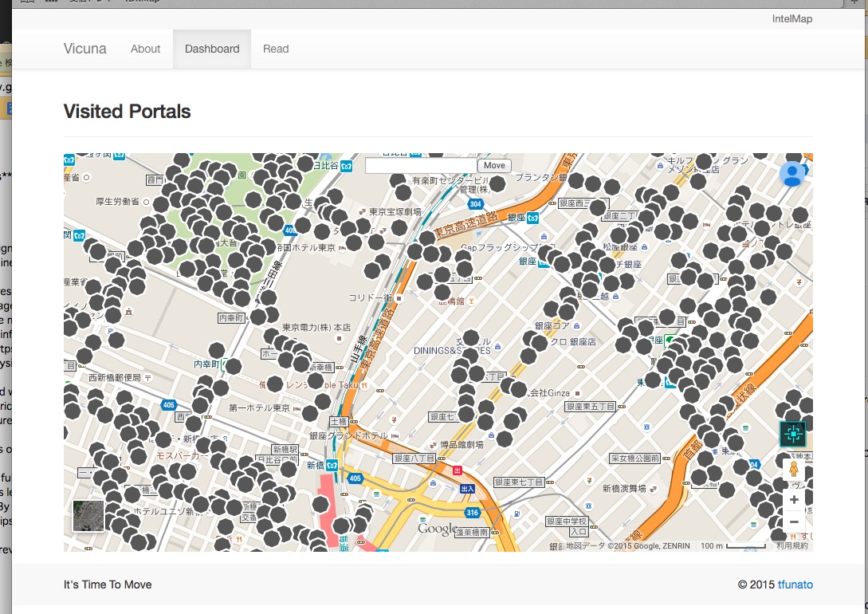Select the Street View pegman icon

coord(793,470)
